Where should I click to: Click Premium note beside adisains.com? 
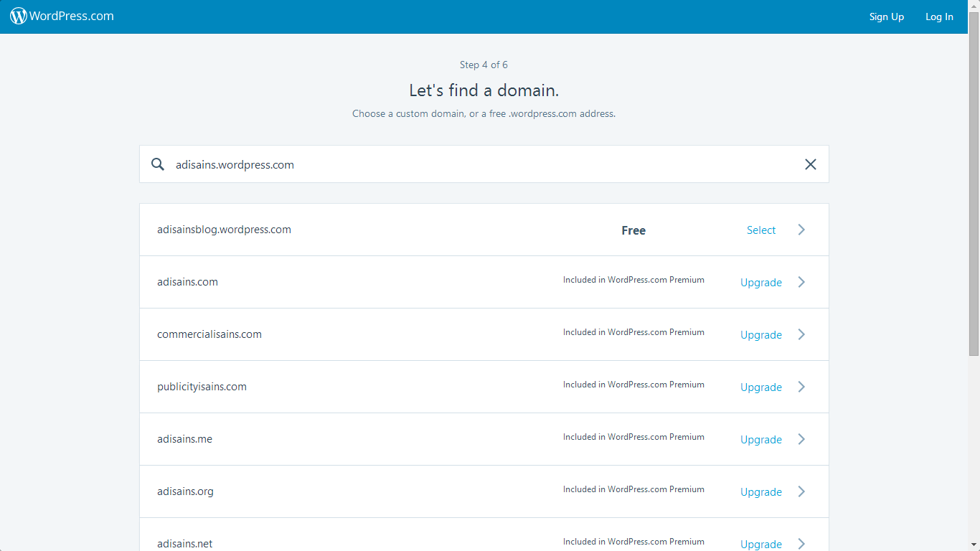tap(633, 280)
